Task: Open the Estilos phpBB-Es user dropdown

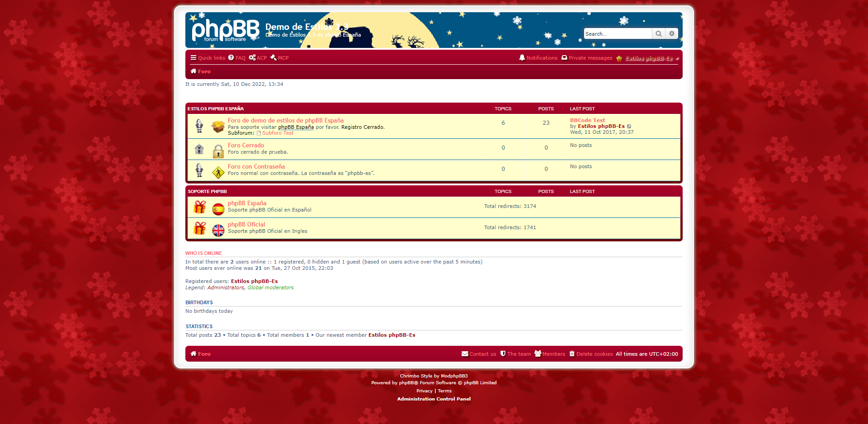Action: [648, 58]
